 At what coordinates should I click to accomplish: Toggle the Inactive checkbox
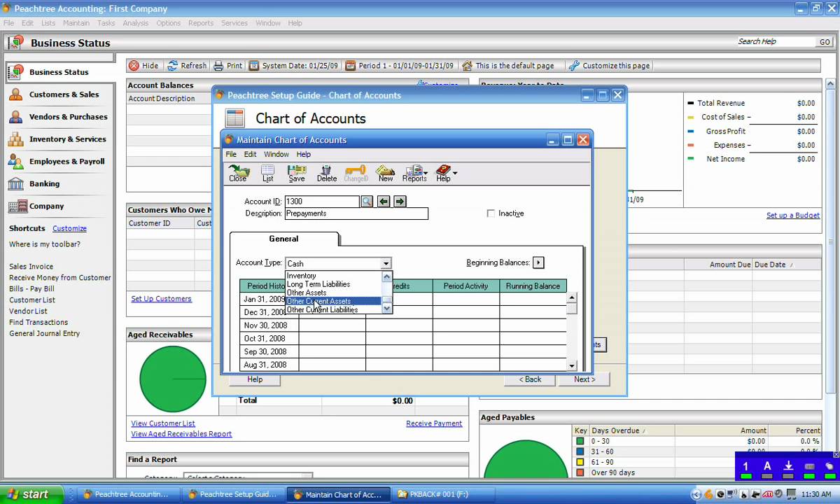coord(491,213)
